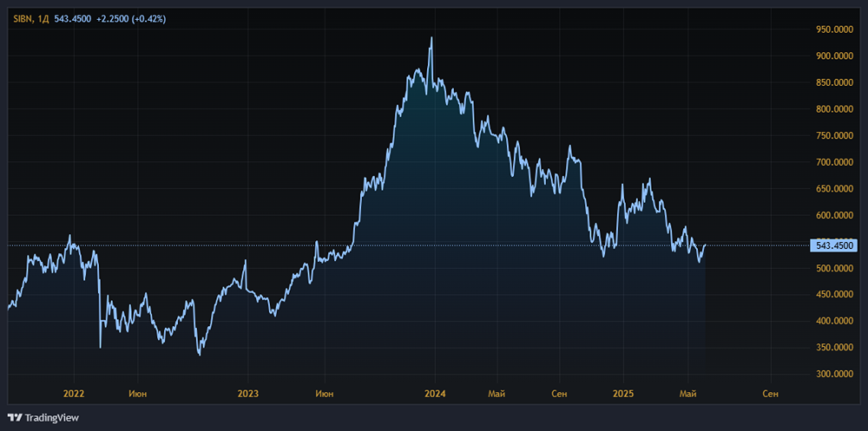Click the Май label after 2024
Viewport: 868px width, 431px height.
(x=497, y=394)
